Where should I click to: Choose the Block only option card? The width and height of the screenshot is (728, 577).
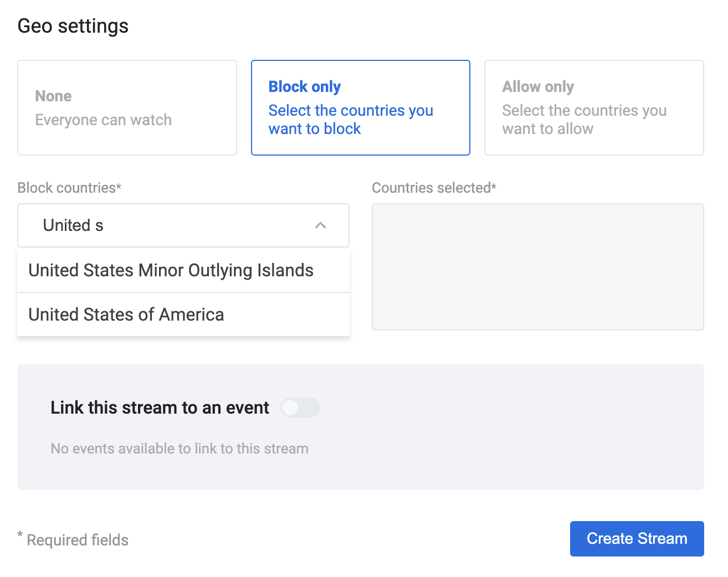coord(360,107)
